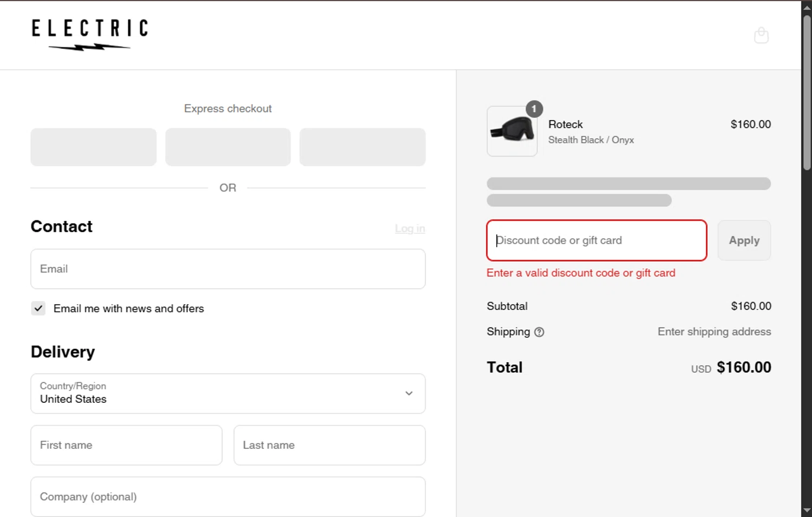Click the Roteck product name

[565, 125]
